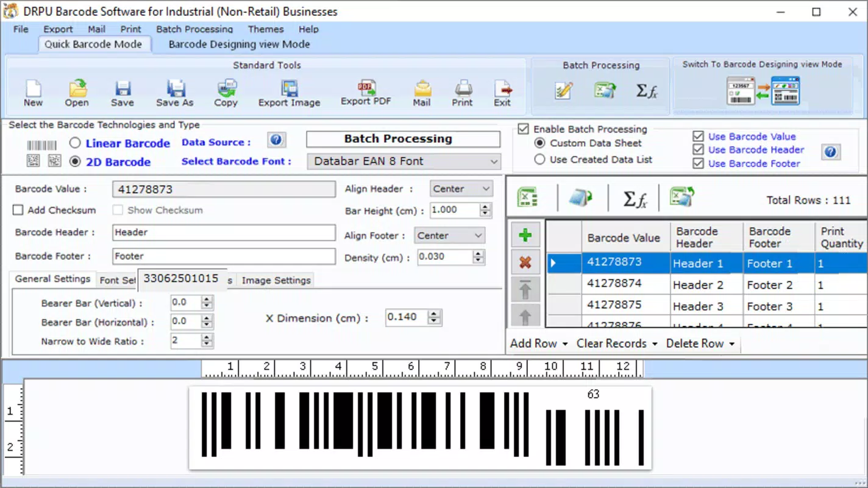This screenshot has height=488, width=868.
Task: Click the Density spinner arrows
Action: (480, 257)
